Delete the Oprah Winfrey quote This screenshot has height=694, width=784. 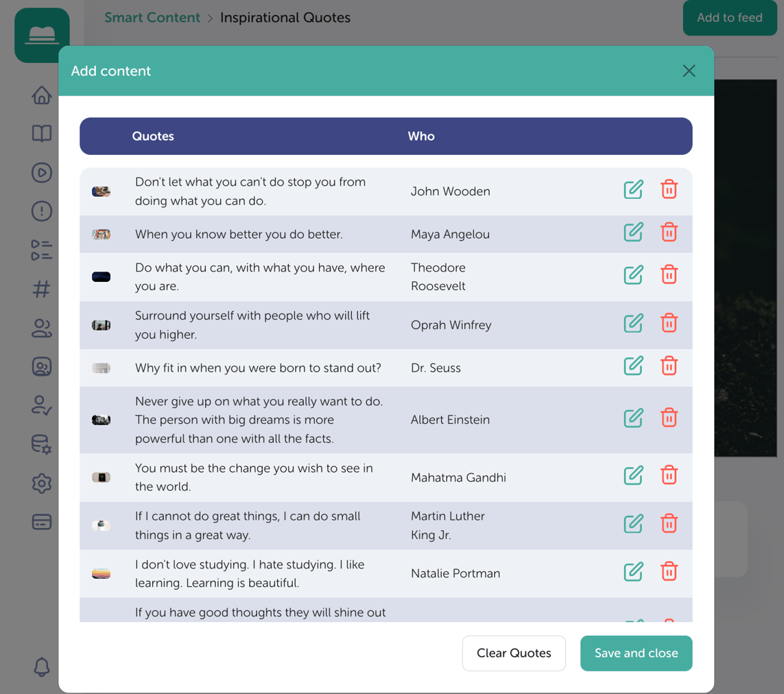[x=669, y=324]
